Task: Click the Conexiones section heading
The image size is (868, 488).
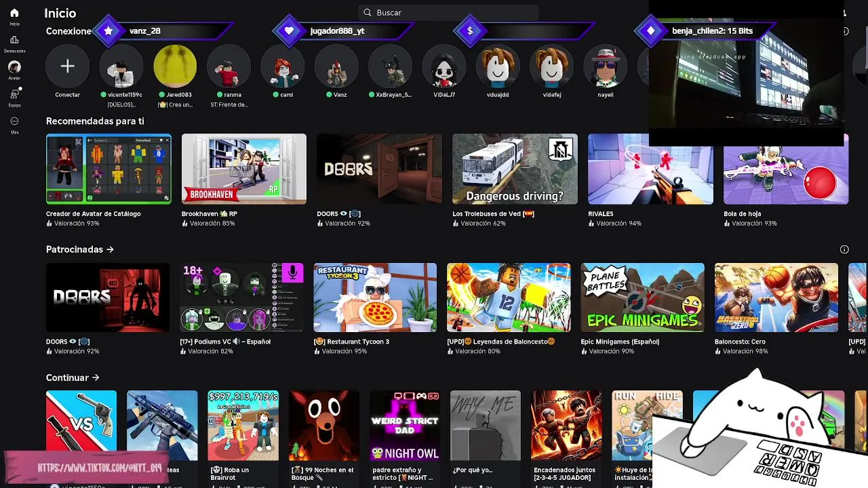Action: click(x=68, y=31)
